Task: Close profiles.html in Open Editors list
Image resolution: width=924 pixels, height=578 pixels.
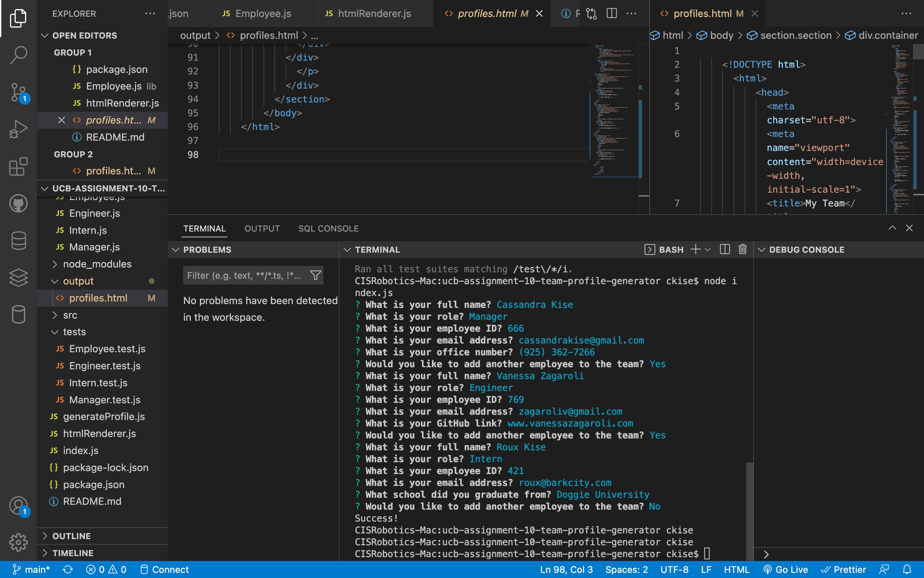Action: 62,120
